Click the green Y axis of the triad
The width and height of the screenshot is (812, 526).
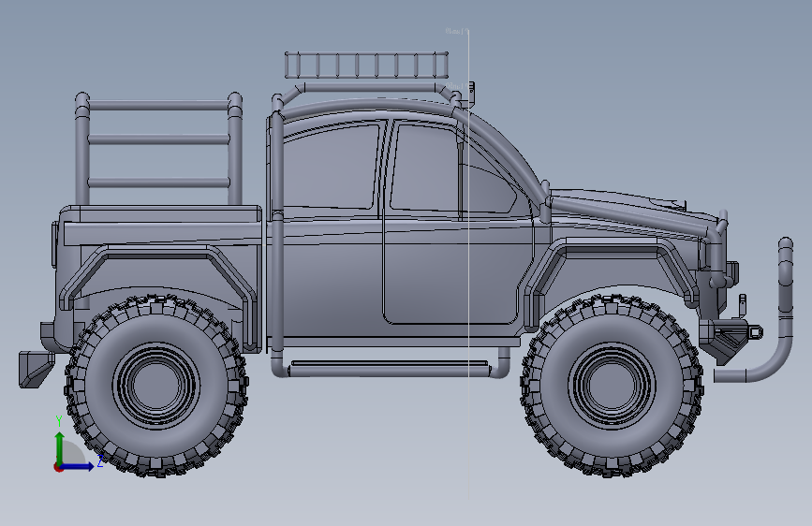(x=60, y=447)
